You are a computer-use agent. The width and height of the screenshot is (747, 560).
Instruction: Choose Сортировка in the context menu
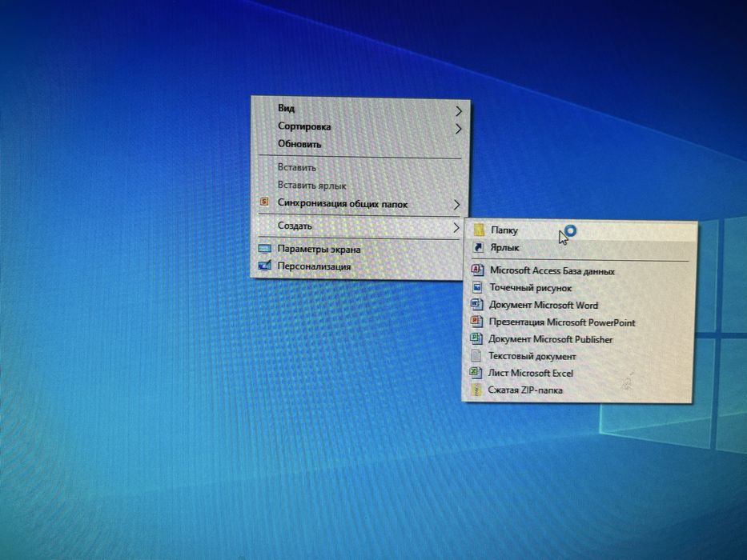pyautogui.click(x=359, y=126)
